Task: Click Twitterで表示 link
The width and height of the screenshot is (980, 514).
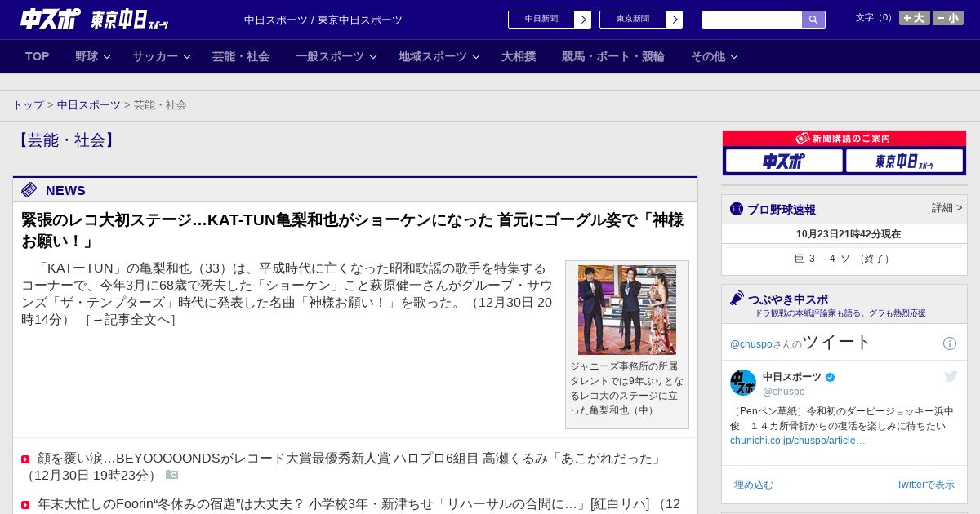Action: 925,485
